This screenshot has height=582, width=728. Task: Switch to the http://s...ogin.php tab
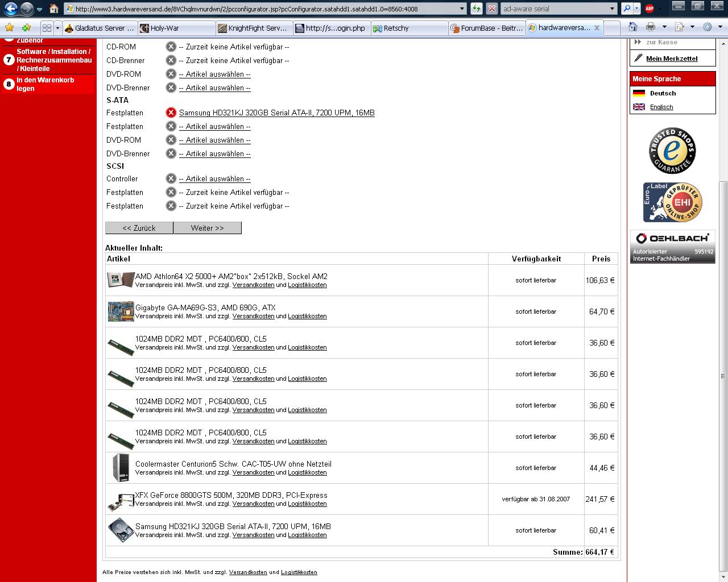point(332,28)
